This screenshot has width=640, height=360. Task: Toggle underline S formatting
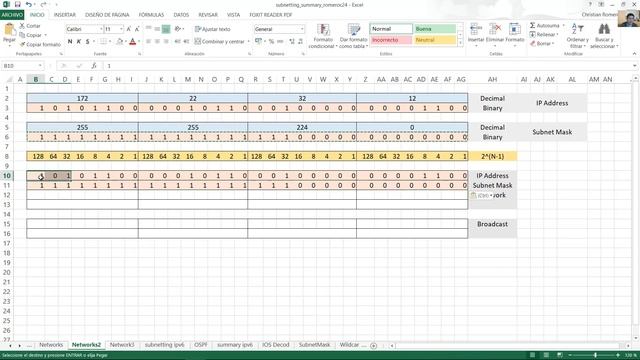pyautogui.click(x=87, y=42)
